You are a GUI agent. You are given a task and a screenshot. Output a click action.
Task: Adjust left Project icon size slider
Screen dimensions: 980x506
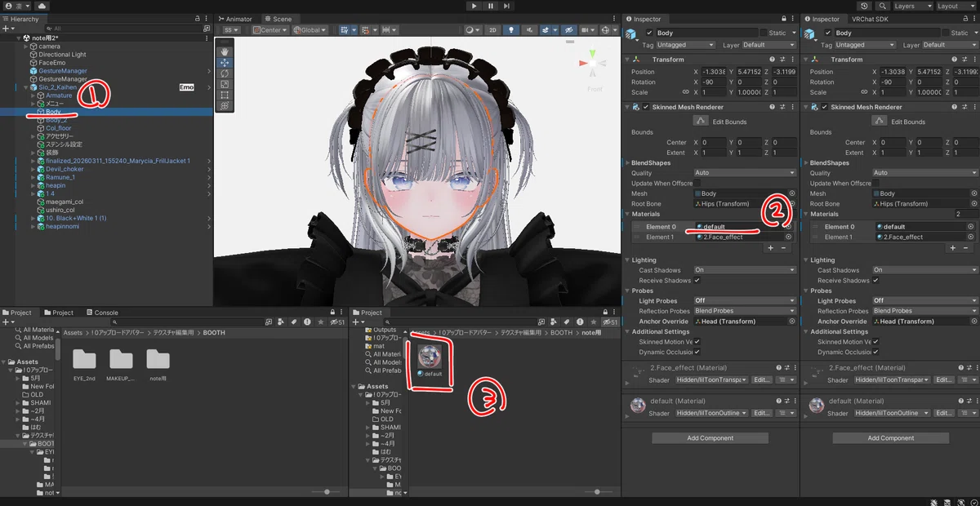pyautogui.click(x=327, y=491)
